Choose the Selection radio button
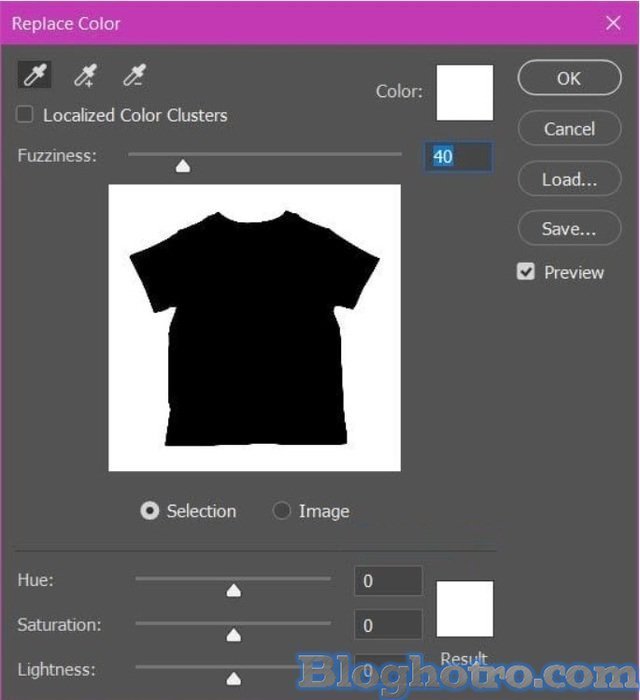Screen dimensions: 640x700 (x=150, y=511)
